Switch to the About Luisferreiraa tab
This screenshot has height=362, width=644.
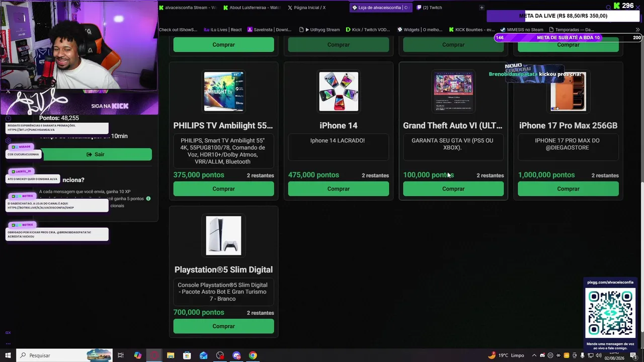(252, 8)
